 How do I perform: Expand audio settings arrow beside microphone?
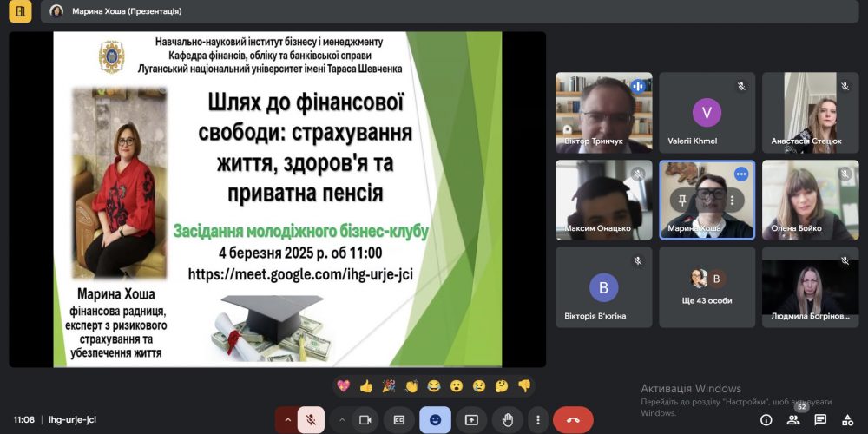click(x=286, y=420)
